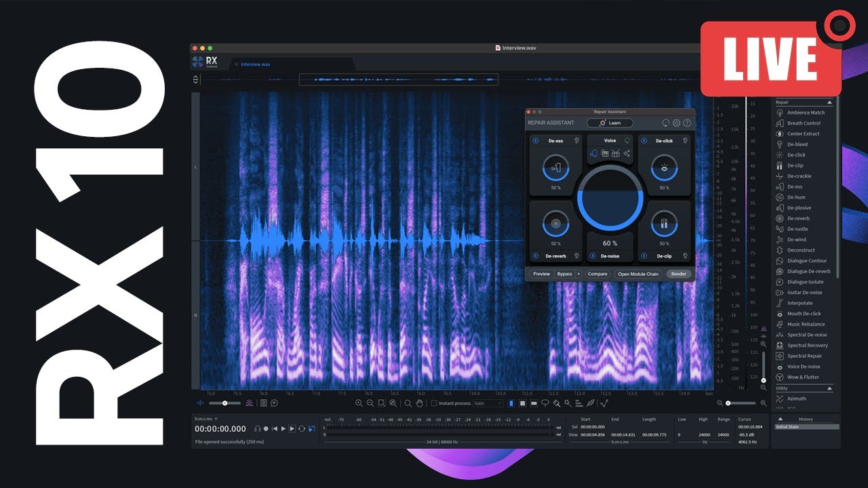
Task: Select the Grab hand tool
Action: (419, 403)
